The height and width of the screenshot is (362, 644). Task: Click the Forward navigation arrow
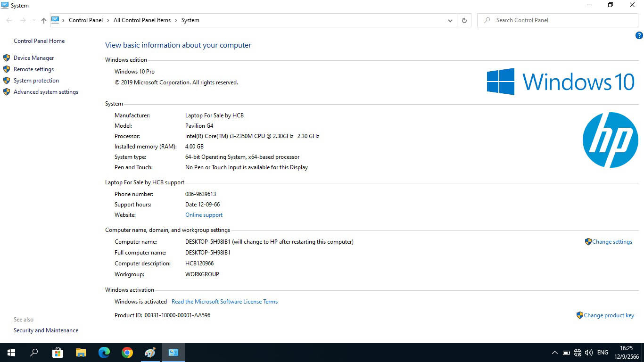point(23,20)
